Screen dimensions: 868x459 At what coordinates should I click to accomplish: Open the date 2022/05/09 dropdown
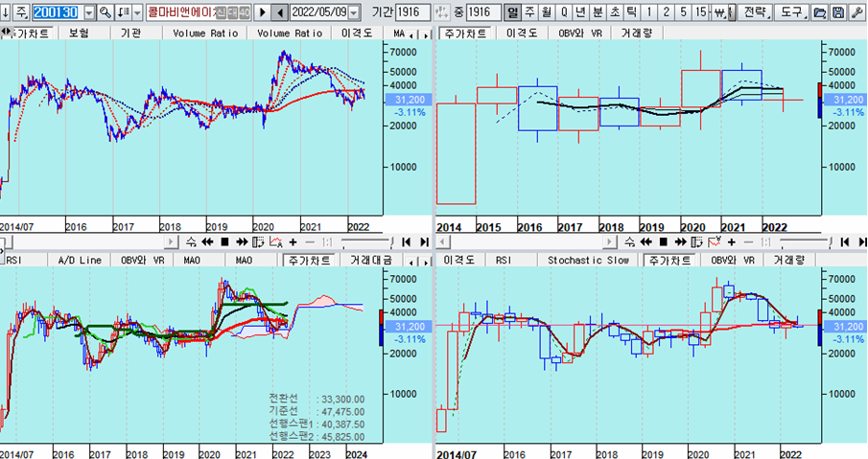click(354, 12)
